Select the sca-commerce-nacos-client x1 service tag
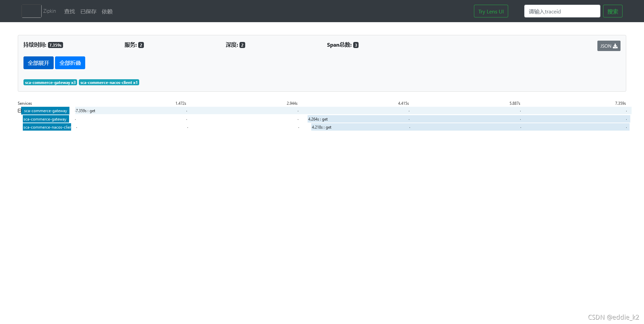Image resolution: width=644 pixels, height=324 pixels. pos(109,83)
